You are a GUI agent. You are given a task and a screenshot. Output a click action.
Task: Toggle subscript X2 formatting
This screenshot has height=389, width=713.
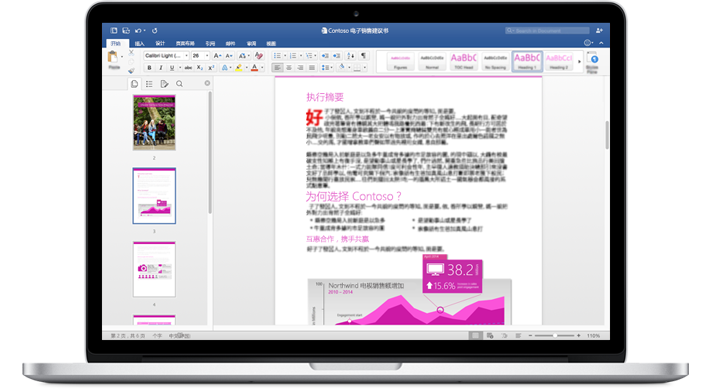pos(200,68)
